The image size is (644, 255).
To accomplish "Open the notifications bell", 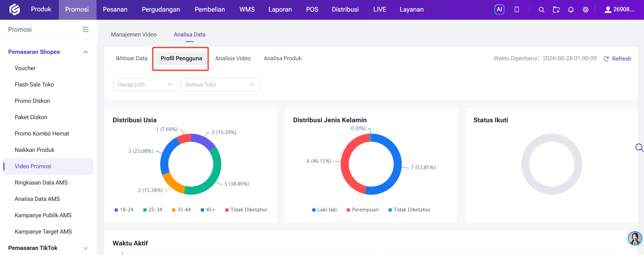I will (x=571, y=10).
